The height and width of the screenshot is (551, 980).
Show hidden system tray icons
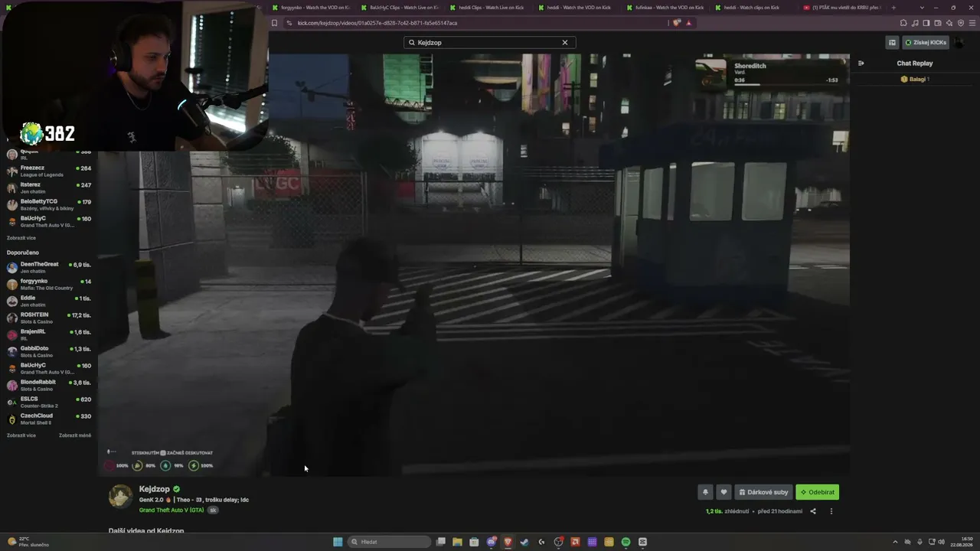895,542
